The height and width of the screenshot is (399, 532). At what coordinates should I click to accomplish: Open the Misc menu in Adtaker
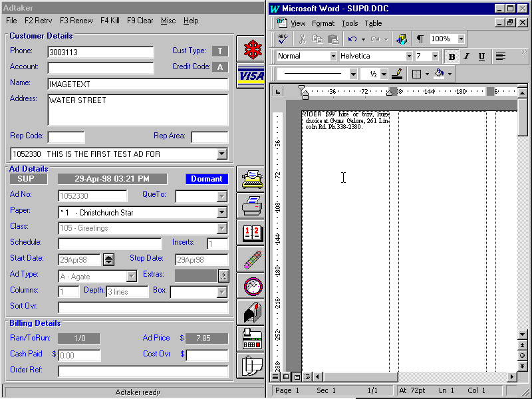[168, 21]
